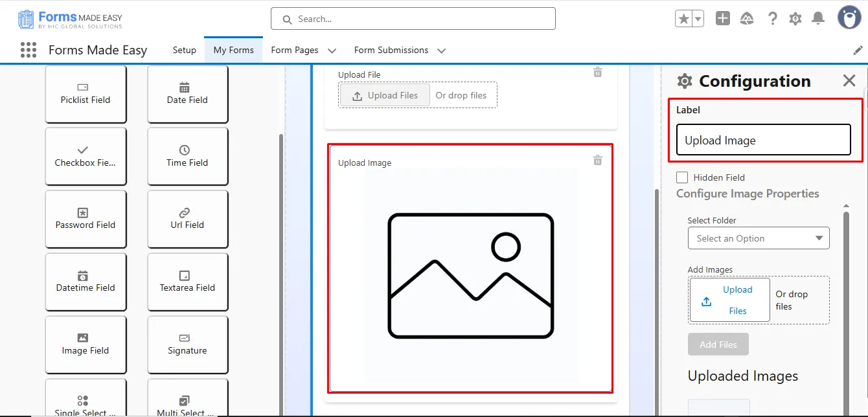Open the Form Submissions tab
Image resolution: width=868 pixels, height=417 pixels.
tap(391, 50)
